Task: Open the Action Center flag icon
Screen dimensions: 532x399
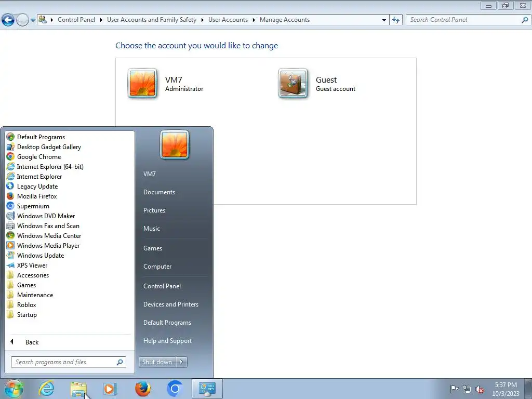Action: pos(454,389)
